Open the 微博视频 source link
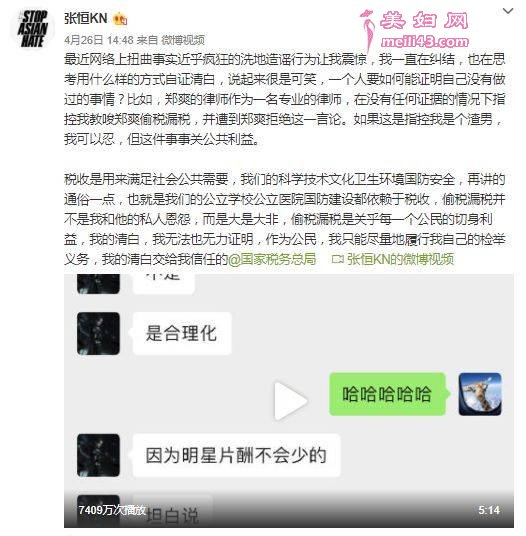The image size is (526, 536). pyautogui.click(x=183, y=40)
